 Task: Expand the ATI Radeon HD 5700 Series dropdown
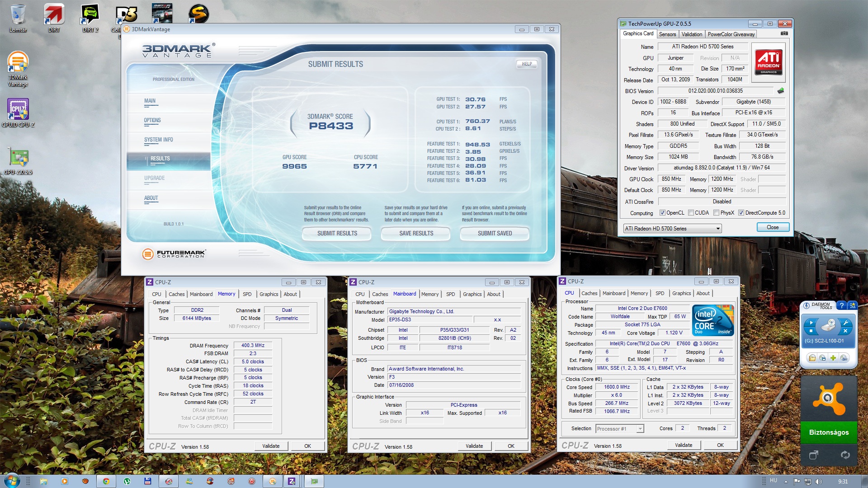click(x=717, y=229)
